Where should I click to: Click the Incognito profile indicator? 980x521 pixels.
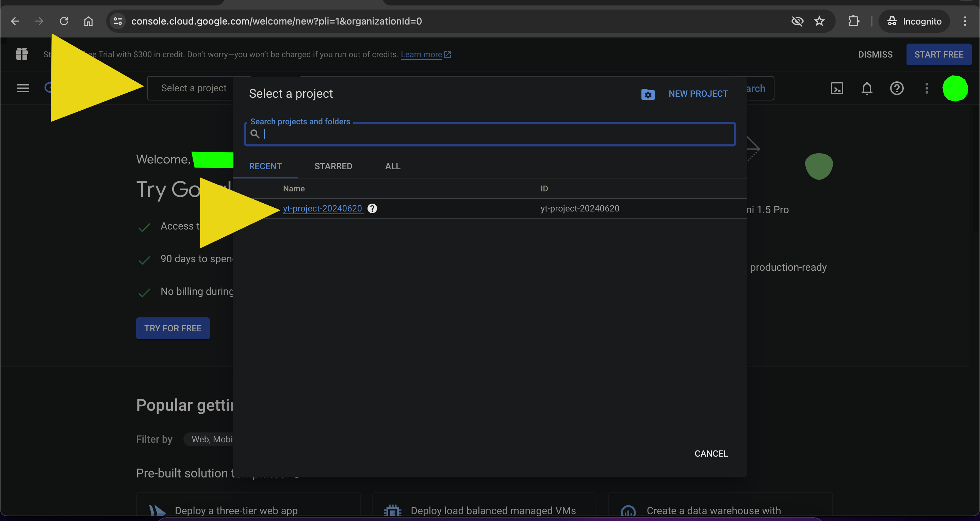(914, 21)
